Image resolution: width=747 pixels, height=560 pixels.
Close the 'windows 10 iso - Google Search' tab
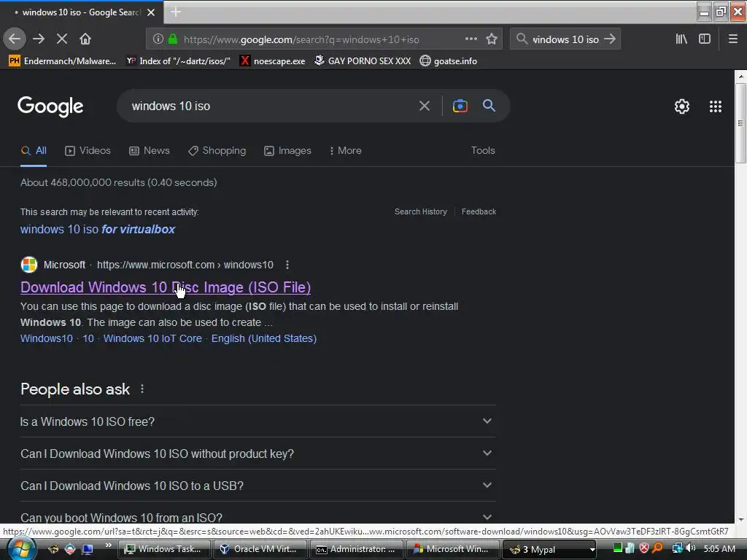(151, 12)
